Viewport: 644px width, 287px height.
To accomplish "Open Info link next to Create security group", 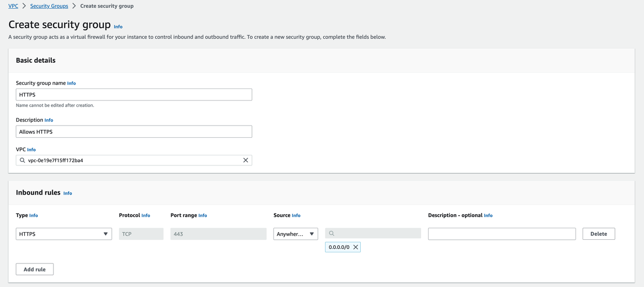I will [118, 27].
